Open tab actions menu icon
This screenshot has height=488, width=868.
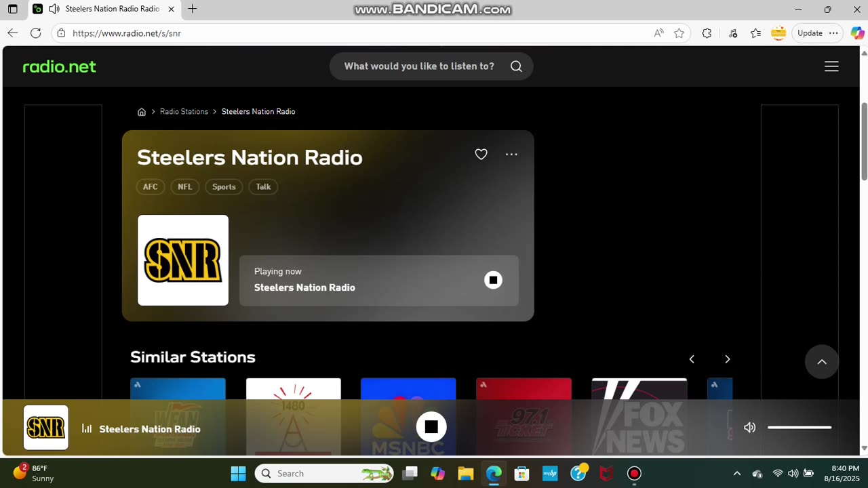tap(12, 9)
